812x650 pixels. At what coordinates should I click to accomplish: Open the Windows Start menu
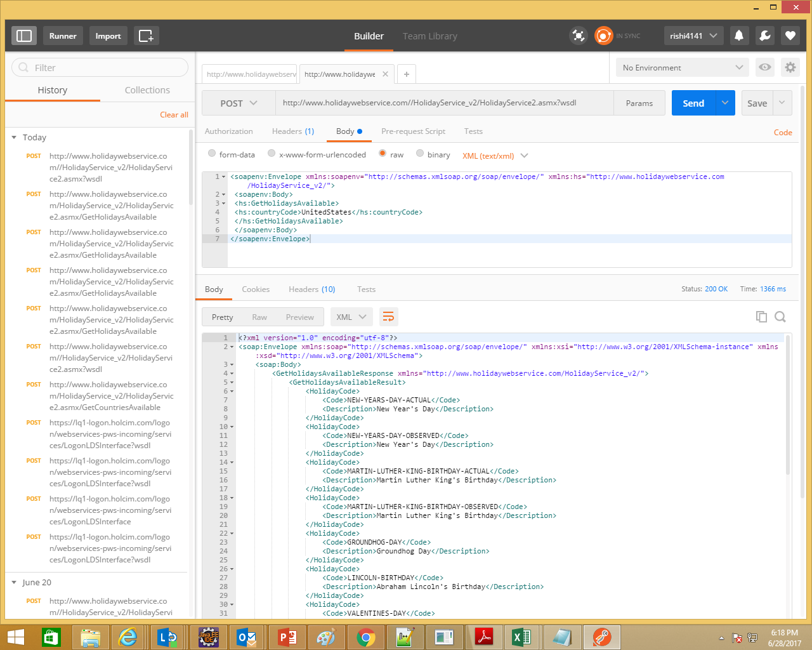pos(15,637)
